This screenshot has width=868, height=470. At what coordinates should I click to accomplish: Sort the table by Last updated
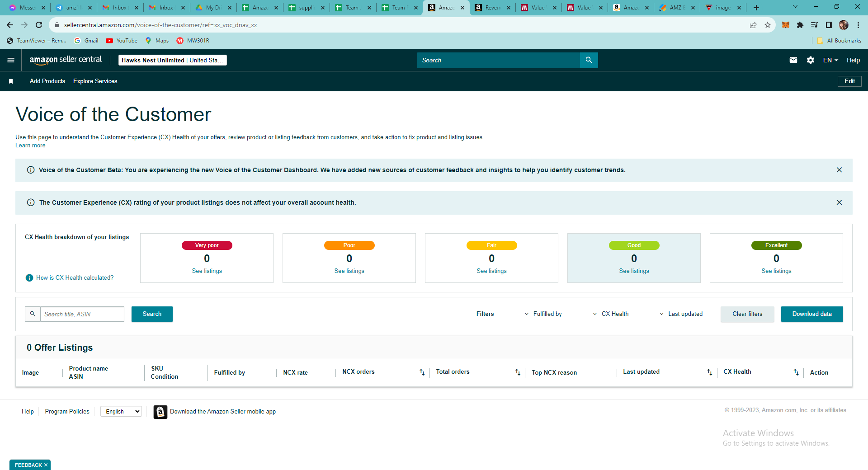pyautogui.click(x=709, y=372)
